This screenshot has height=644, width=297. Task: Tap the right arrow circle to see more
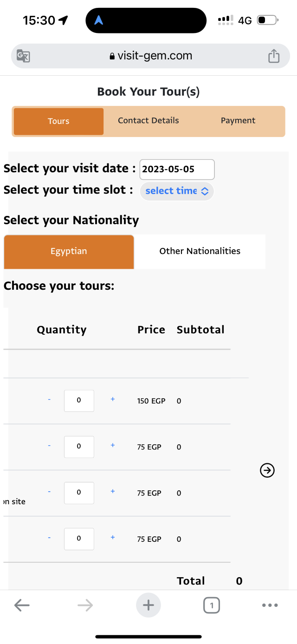tap(267, 470)
